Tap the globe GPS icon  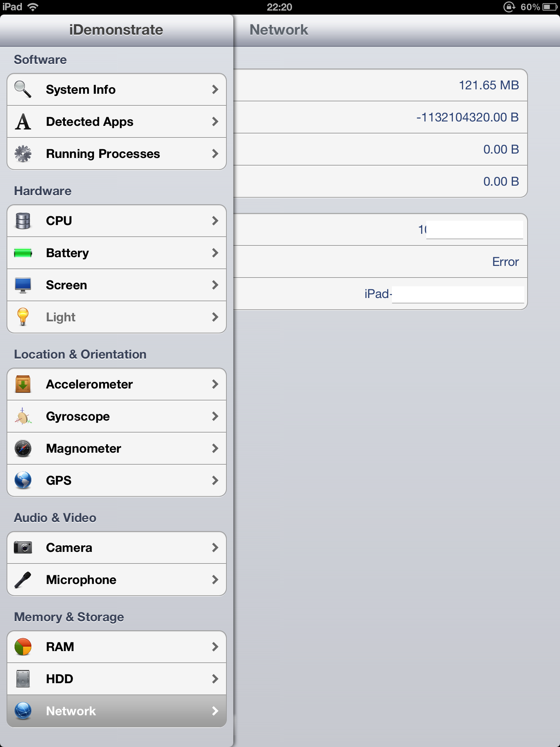coord(23,480)
